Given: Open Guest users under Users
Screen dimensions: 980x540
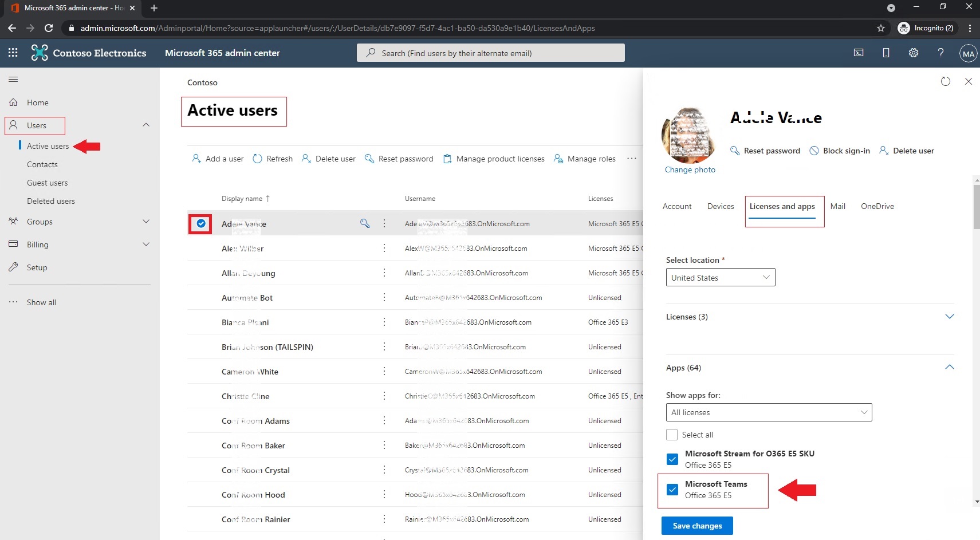Looking at the screenshot, I should [x=47, y=183].
